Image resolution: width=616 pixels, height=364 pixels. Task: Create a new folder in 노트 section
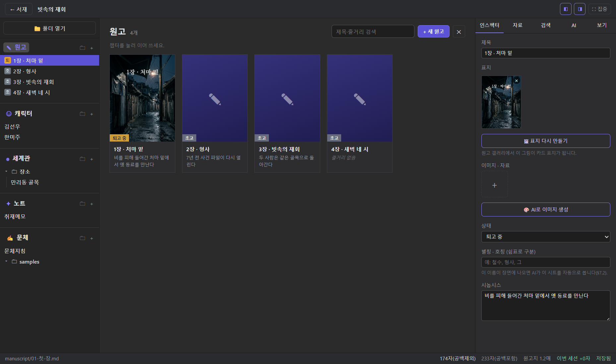83,204
